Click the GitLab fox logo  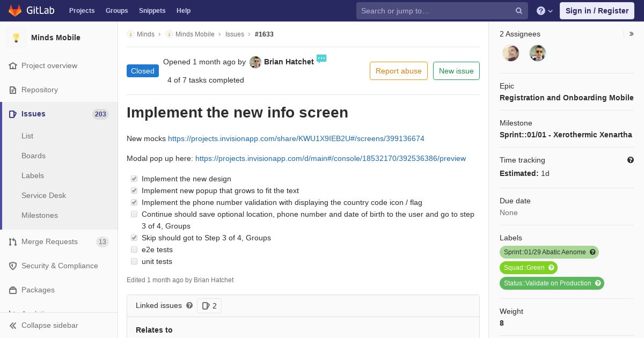click(x=15, y=10)
